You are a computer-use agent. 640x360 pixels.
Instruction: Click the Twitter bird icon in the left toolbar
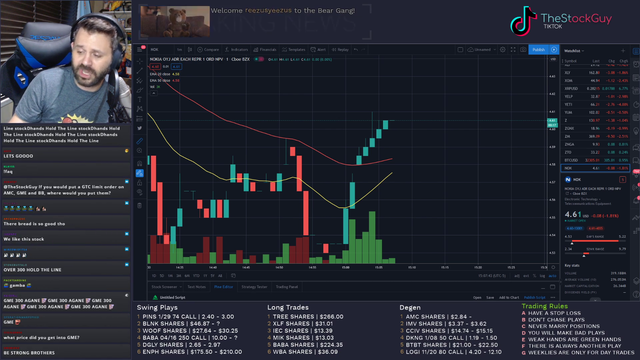(x=140, y=128)
